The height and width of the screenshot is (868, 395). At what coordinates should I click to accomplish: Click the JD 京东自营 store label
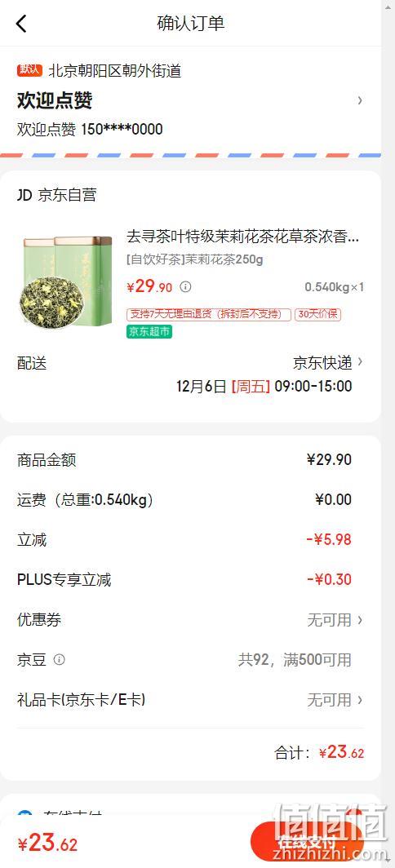coord(57,195)
